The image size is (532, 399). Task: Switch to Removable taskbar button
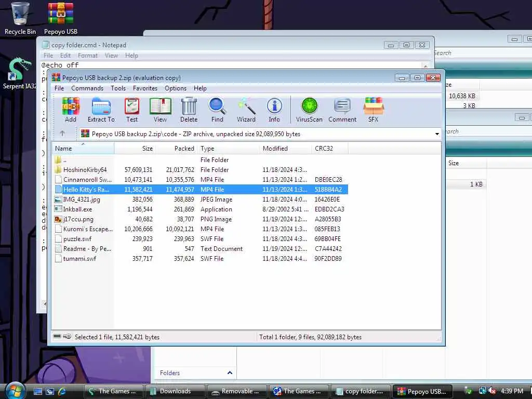pyautogui.click(x=237, y=391)
